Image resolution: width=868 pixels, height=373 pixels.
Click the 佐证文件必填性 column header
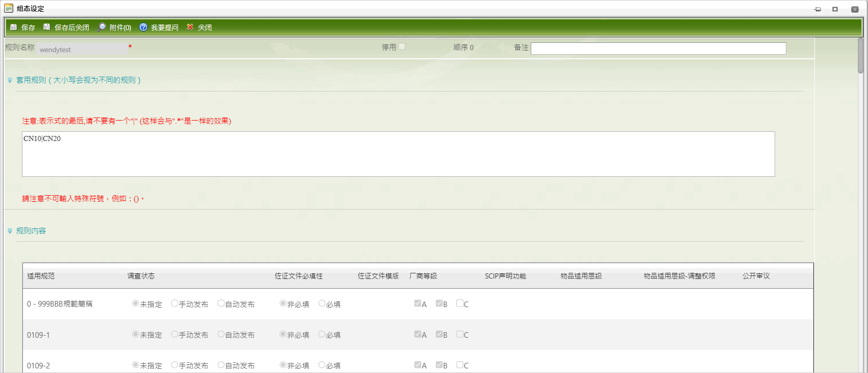(x=299, y=276)
